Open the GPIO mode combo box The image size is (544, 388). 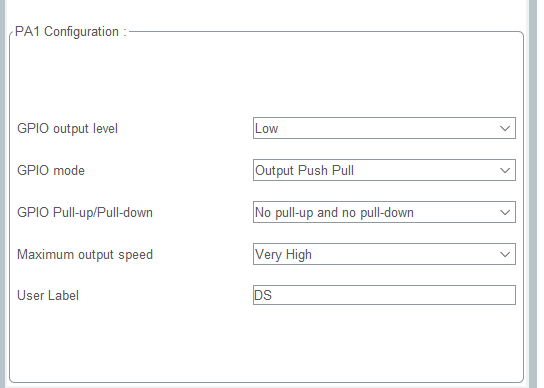[x=384, y=170]
